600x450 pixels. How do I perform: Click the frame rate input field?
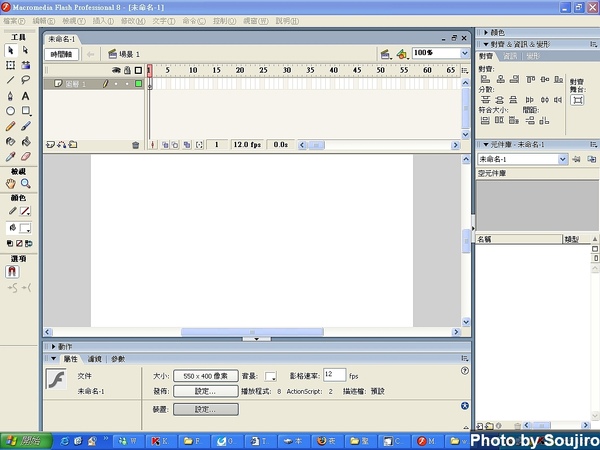pos(333,374)
